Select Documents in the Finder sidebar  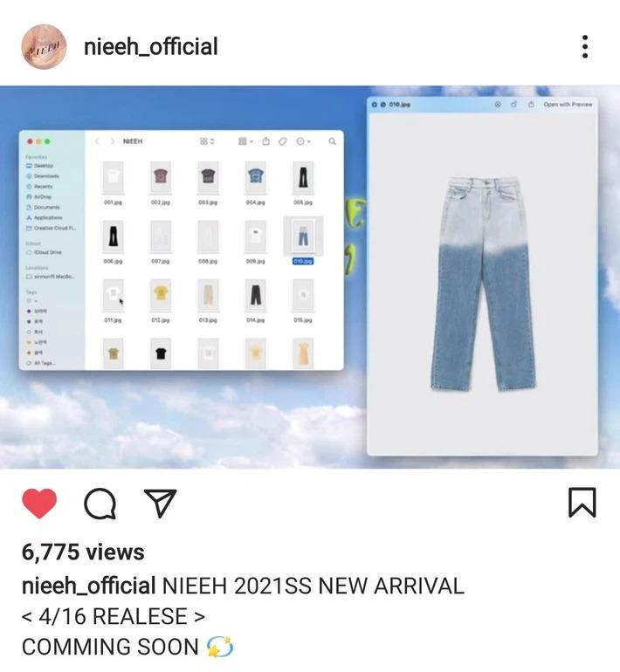coord(43,207)
